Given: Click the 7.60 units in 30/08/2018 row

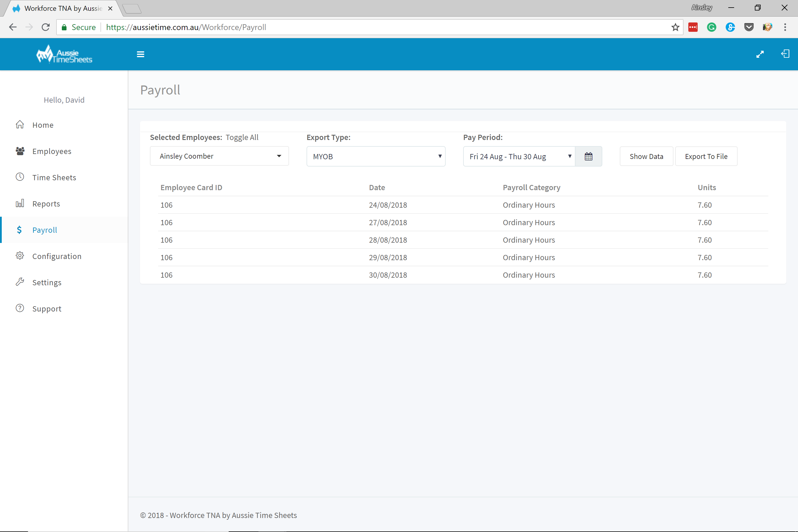Looking at the screenshot, I should (704, 275).
